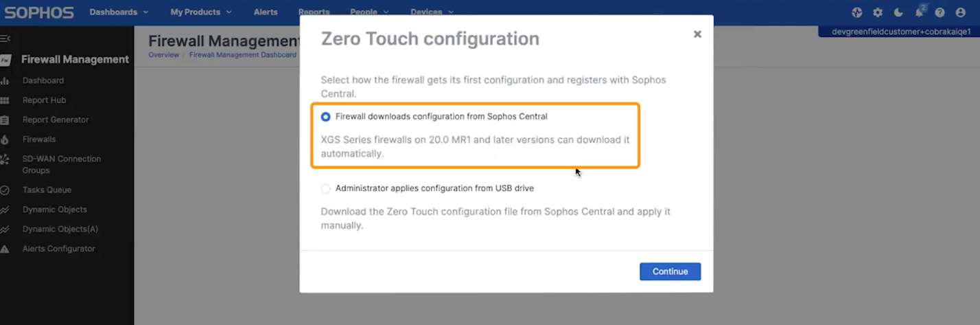Expand the My Products dropdown

(200, 12)
